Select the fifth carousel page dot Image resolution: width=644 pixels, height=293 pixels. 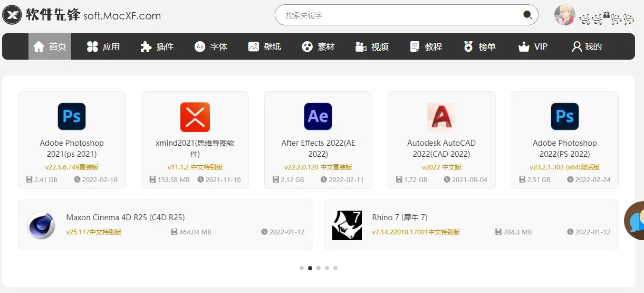tap(335, 268)
